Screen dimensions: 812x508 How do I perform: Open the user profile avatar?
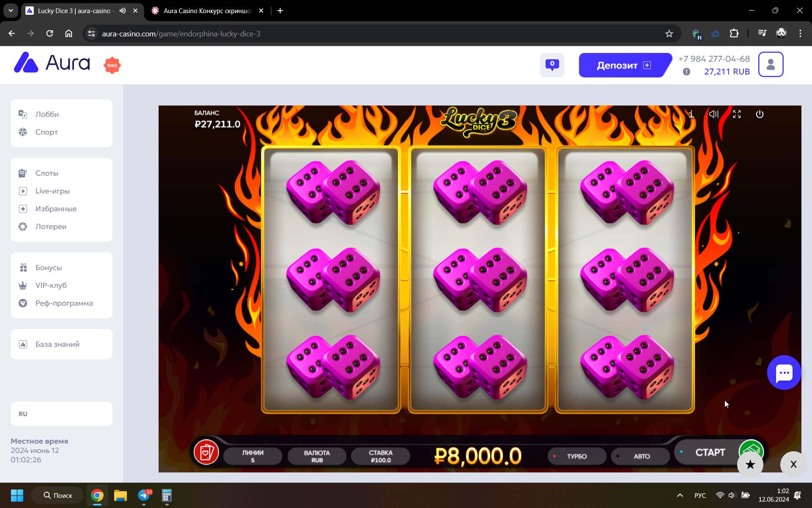click(771, 64)
